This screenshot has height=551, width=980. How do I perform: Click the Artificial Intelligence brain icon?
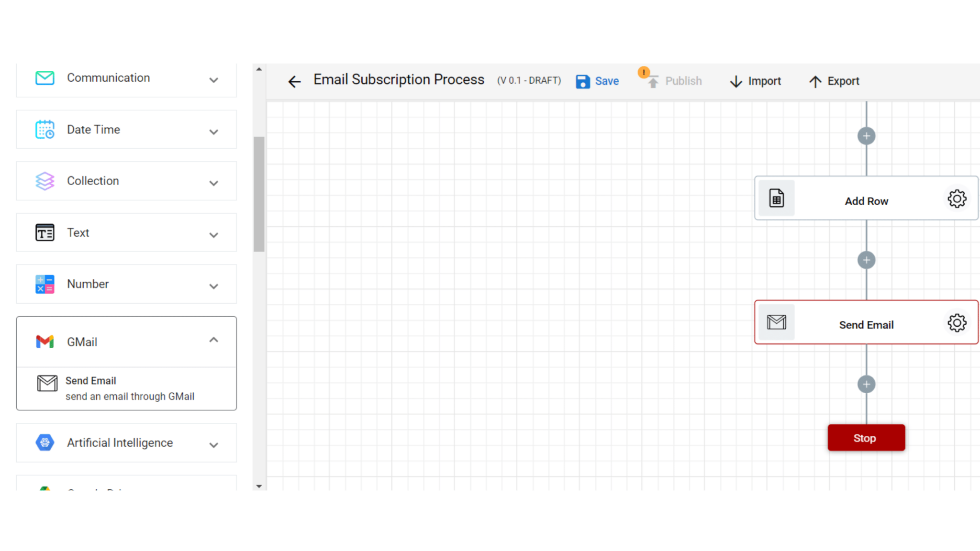[x=45, y=443]
